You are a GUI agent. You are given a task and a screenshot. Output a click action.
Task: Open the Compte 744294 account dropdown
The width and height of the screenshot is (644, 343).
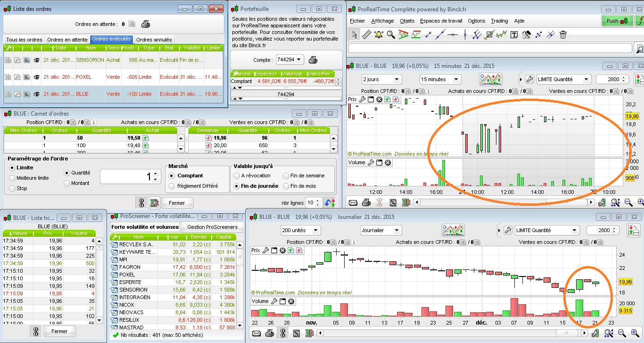tap(289, 60)
